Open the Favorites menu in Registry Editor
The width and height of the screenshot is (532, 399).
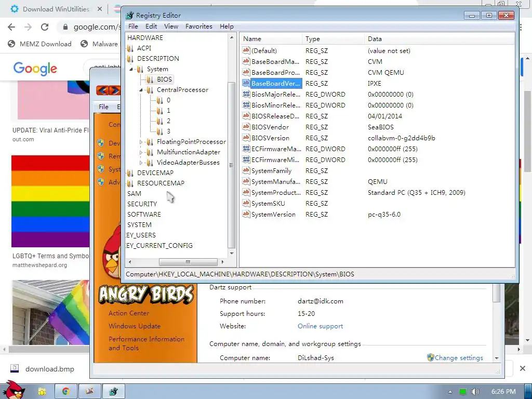pyautogui.click(x=198, y=26)
